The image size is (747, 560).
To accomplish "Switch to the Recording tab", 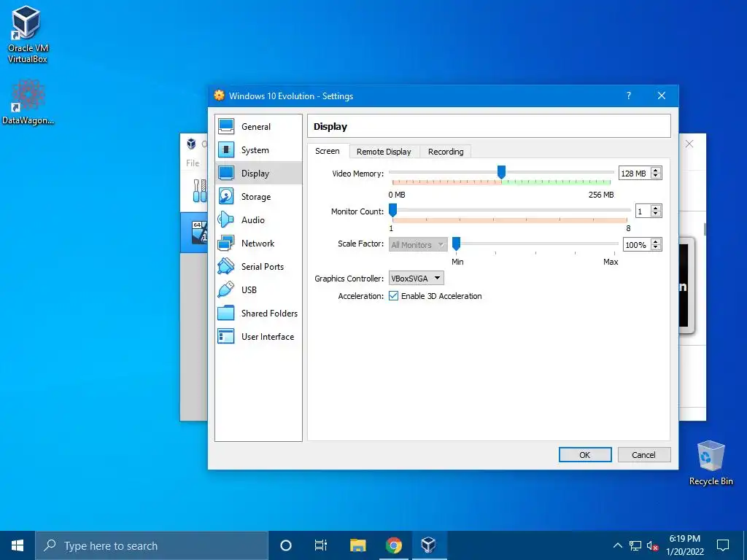I will point(446,152).
